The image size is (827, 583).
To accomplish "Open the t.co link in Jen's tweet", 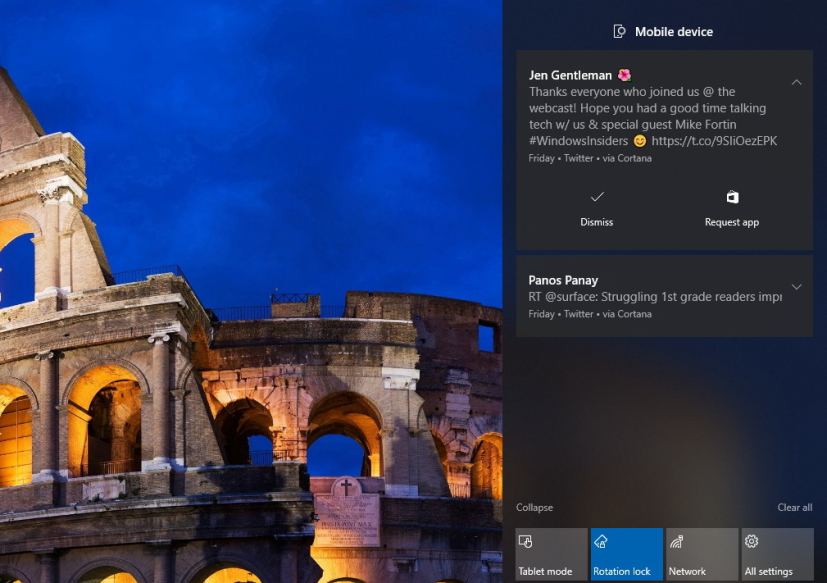I will click(714, 142).
